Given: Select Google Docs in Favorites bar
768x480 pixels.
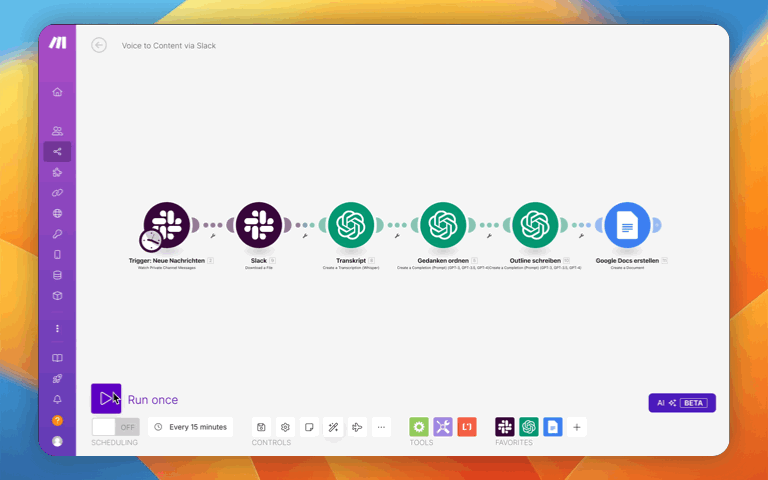Looking at the screenshot, I should click(552, 427).
